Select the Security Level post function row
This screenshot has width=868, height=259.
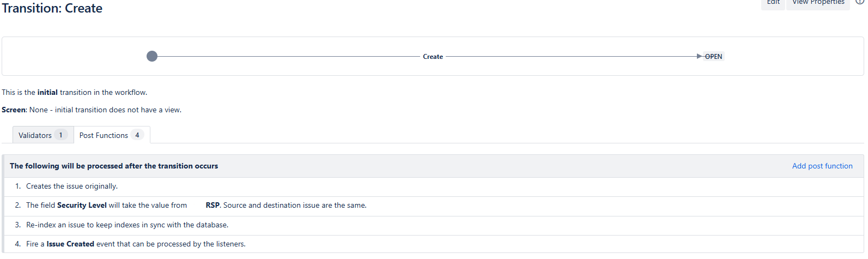tap(434, 206)
